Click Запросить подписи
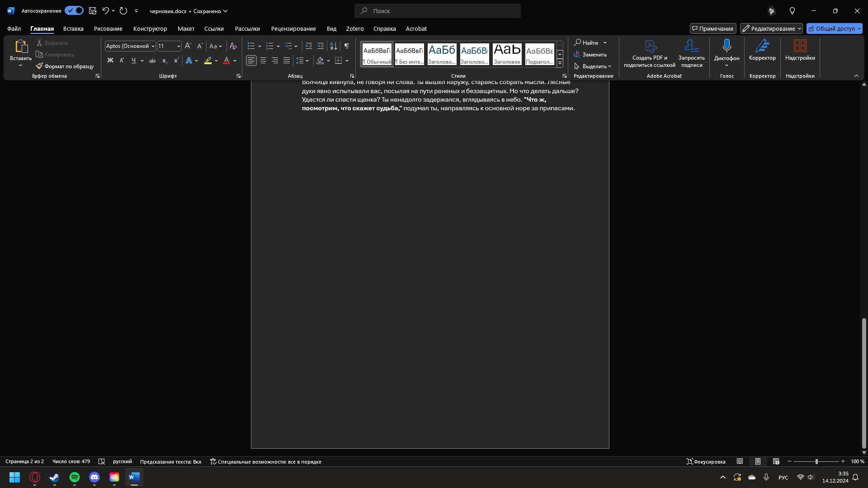 (691, 53)
